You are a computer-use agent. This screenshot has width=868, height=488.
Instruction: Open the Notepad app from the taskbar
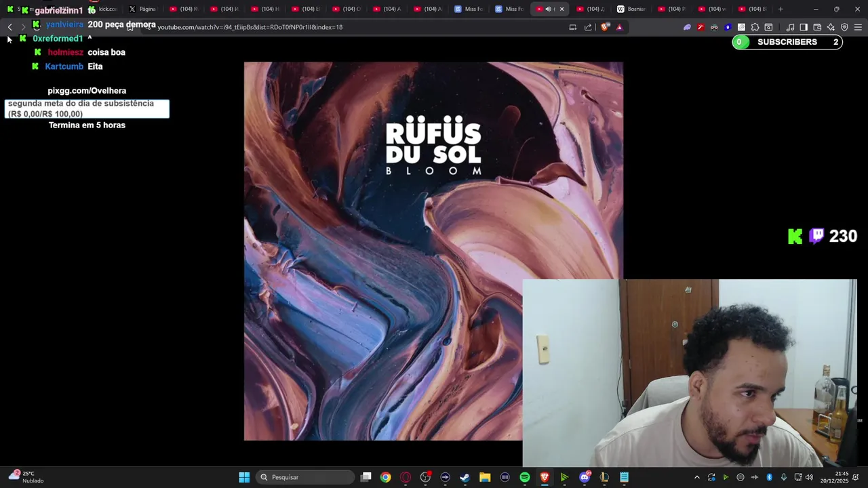tap(624, 477)
